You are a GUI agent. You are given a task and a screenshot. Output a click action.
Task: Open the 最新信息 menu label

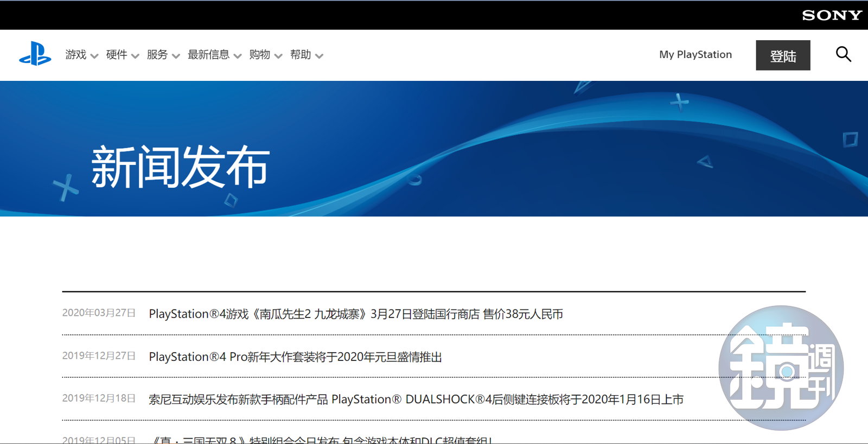click(208, 55)
